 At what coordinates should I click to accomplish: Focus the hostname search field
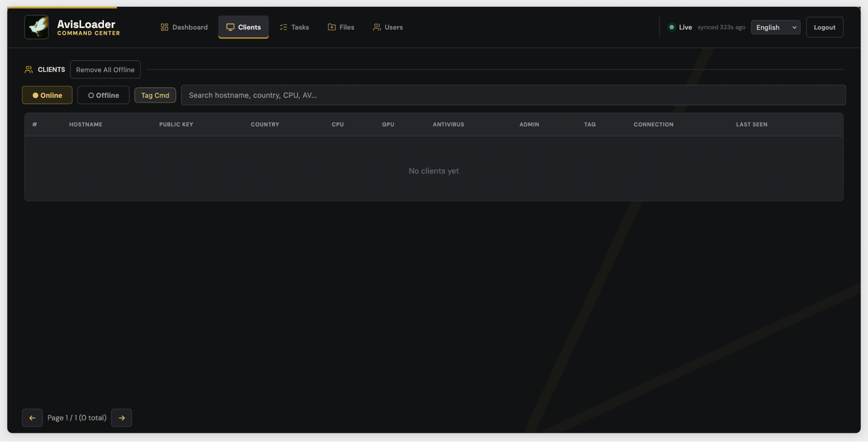[x=513, y=95]
